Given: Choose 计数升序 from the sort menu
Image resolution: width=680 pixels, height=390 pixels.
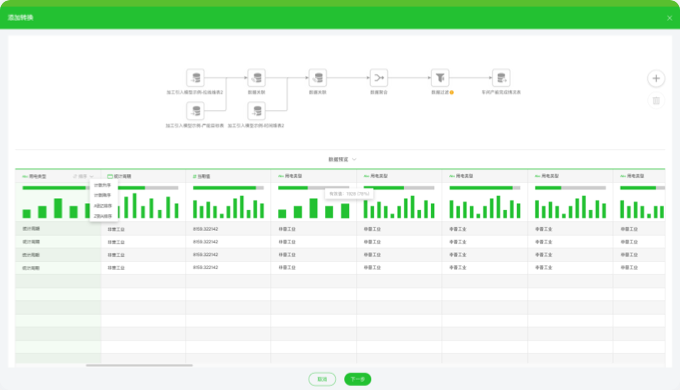Looking at the screenshot, I should point(103,185).
